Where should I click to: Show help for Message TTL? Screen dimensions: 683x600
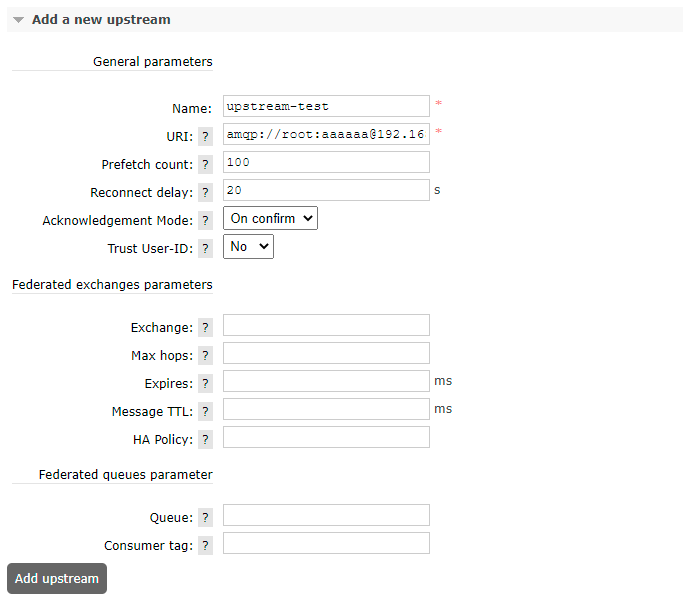click(x=205, y=411)
